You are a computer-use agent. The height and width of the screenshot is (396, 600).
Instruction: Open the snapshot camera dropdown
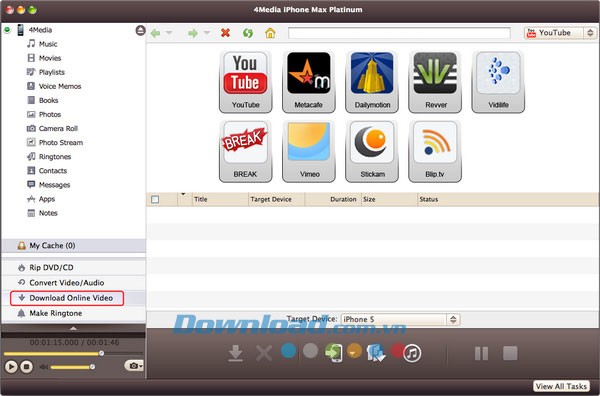coord(135,366)
